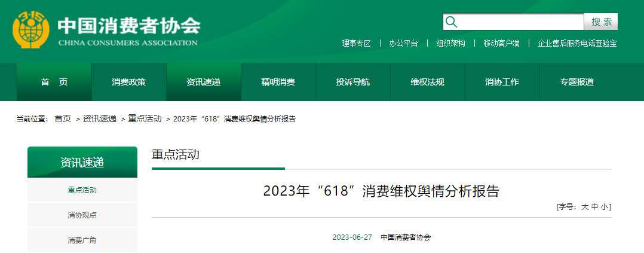
Task: Open the 办公平台 link
Action: pos(403,43)
